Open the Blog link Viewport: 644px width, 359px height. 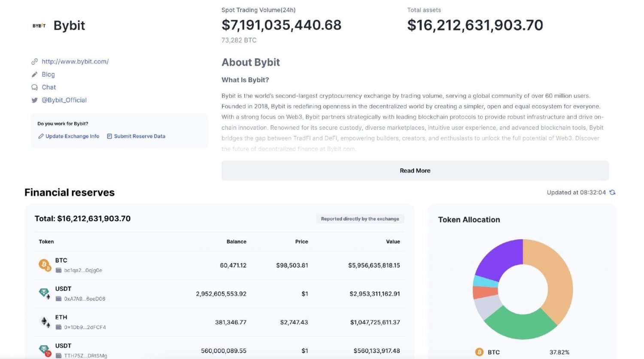click(x=48, y=75)
